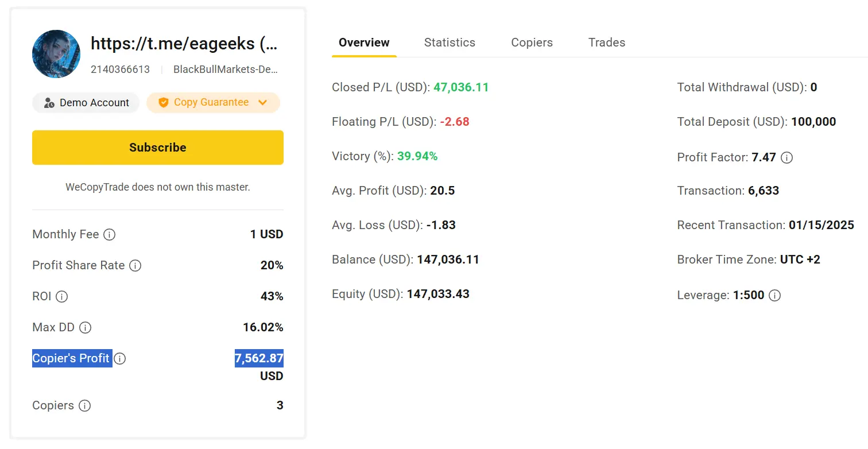Click the info icon beside Profit Share Rate
Viewport: 868px width, 449px height.
tap(135, 266)
